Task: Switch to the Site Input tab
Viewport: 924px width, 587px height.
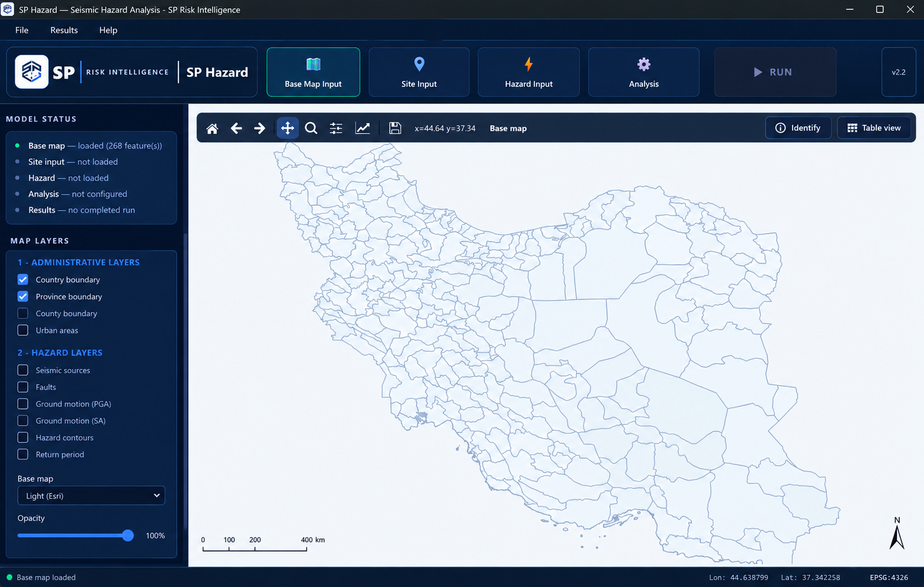Action: pyautogui.click(x=419, y=72)
